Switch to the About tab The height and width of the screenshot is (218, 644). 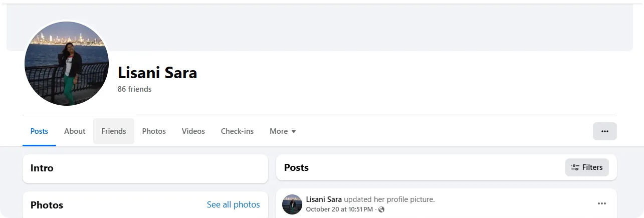[x=75, y=131]
